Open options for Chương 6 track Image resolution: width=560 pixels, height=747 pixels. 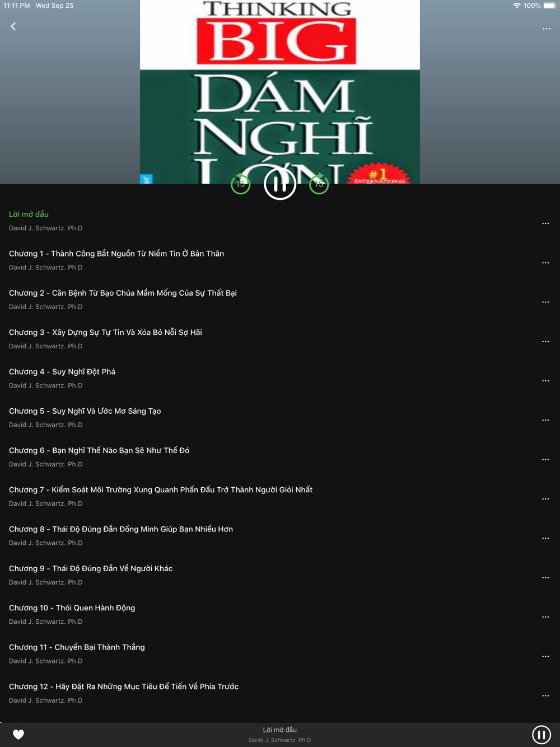click(x=545, y=459)
